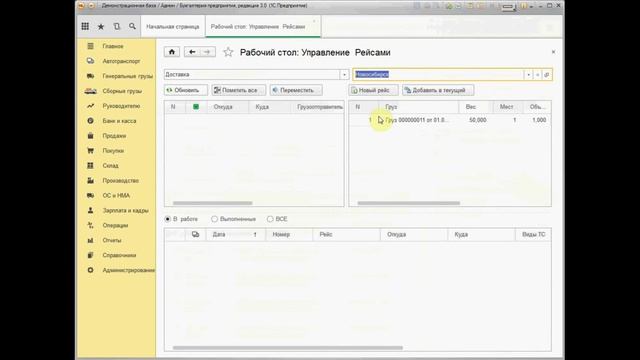Open the Главное section

pos(113,46)
